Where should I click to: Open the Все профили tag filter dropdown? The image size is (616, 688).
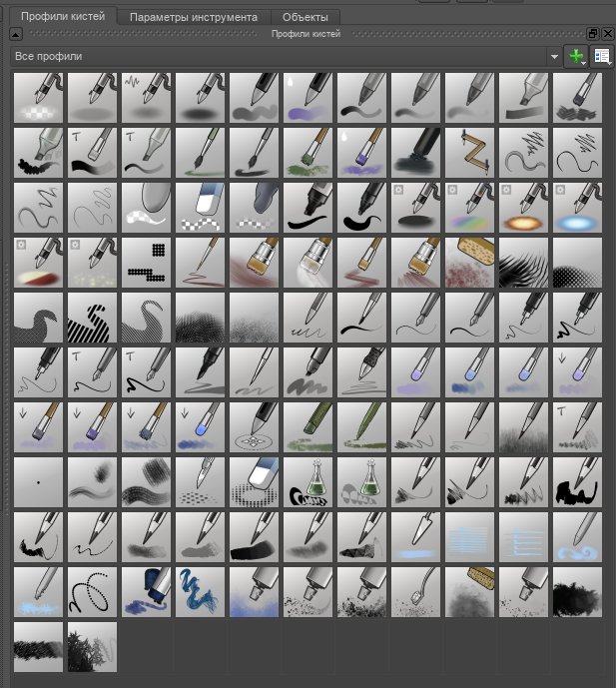tap(286, 56)
